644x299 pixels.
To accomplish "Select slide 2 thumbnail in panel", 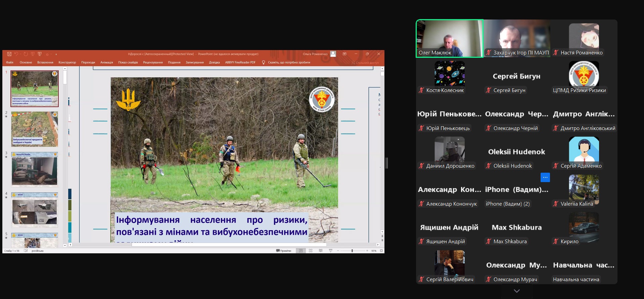I will click(x=35, y=129).
